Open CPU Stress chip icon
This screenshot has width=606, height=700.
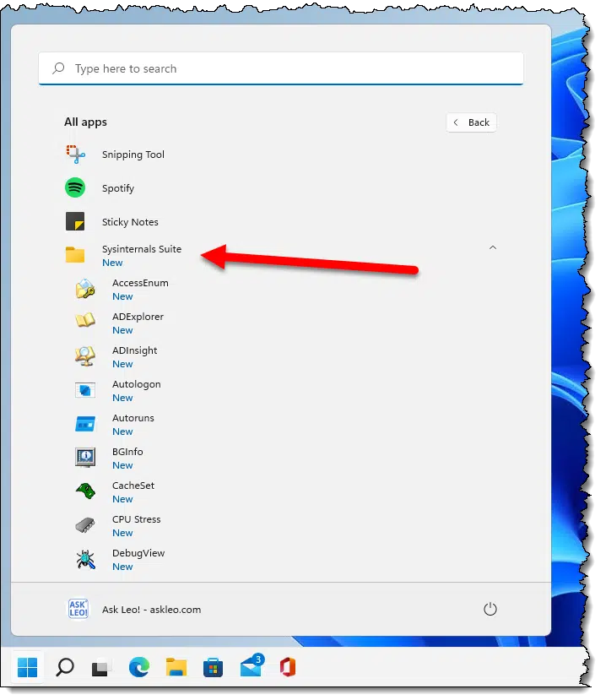pyautogui.click(x=85, y=525)
